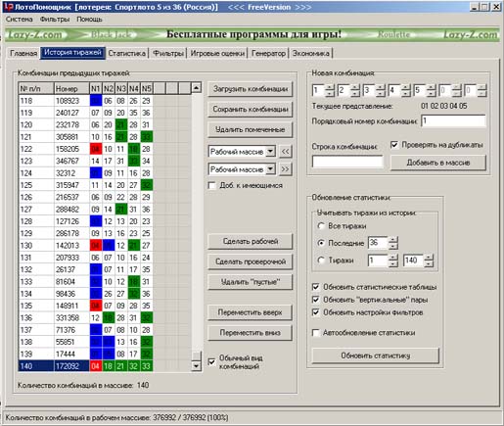Switch to the 'Статистика' tab

pos(127,53)
